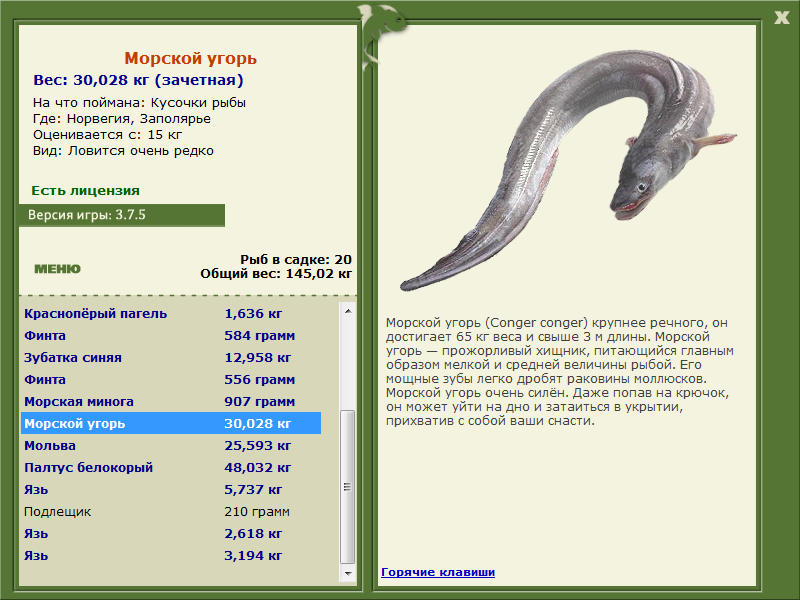Select Краснопёрый пагель in the fish list
The height and width of the screenshot is (600, 800).
(171, 313)
